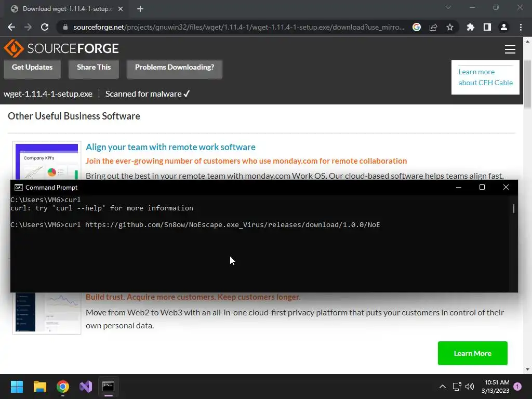
Task: Open the Chrome profile menu
Action: coord(504,27)
